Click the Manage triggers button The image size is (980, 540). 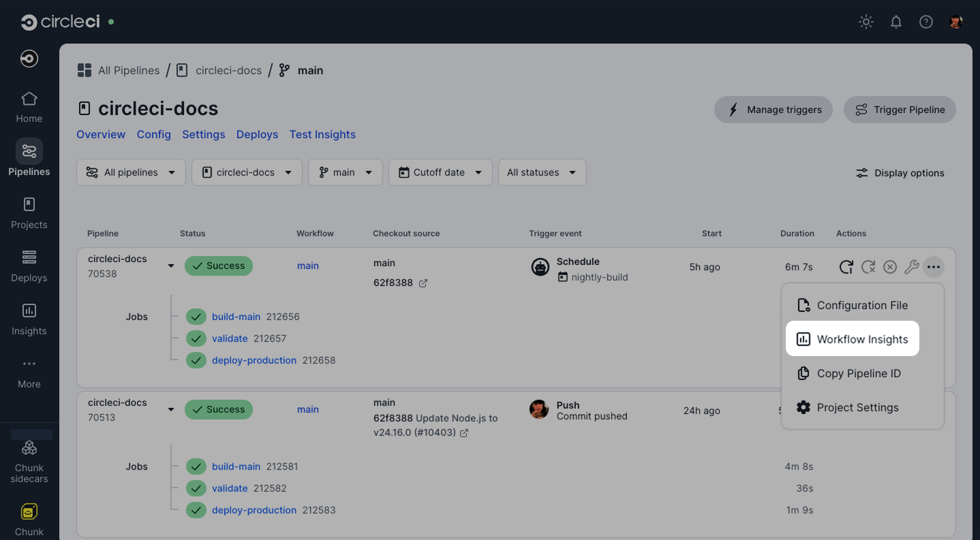click(x=774, y=110)
